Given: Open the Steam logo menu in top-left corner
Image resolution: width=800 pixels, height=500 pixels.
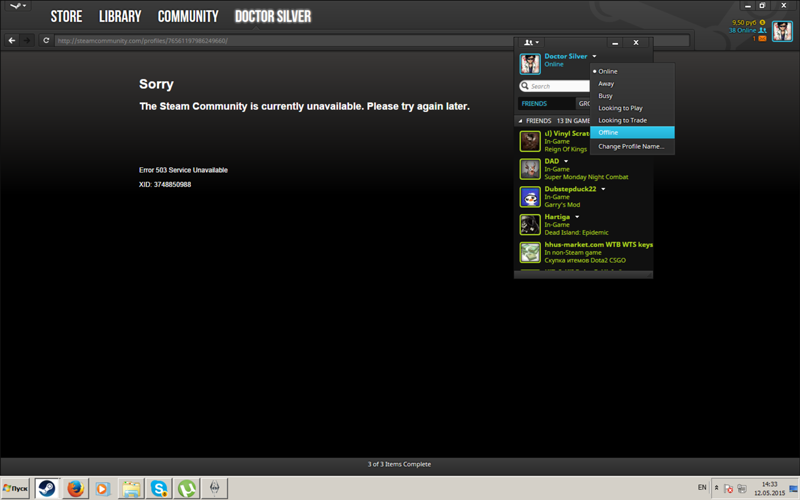Looking at the screenshot, I should (x=18, y=6).
